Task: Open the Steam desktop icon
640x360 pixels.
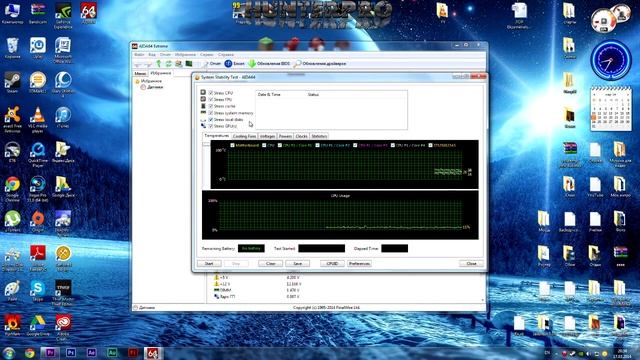Action: (x=12, y=82)
